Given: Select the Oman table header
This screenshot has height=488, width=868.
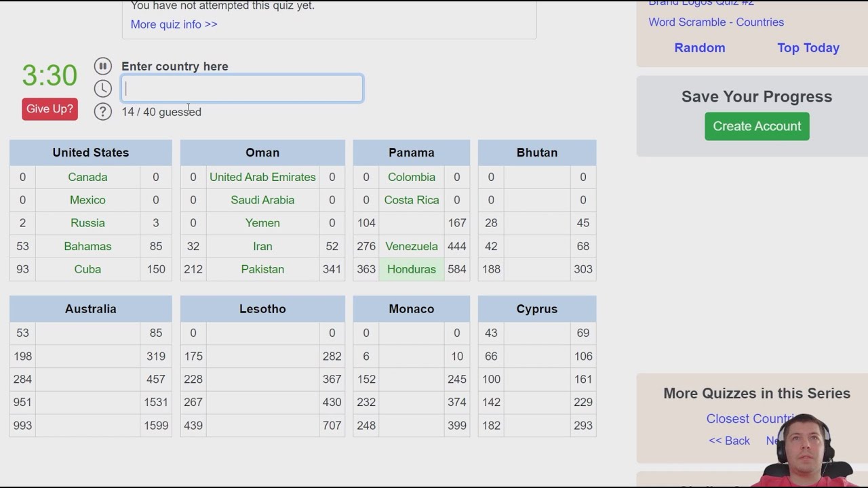Looking at the screenshot, I should (262, 152).
